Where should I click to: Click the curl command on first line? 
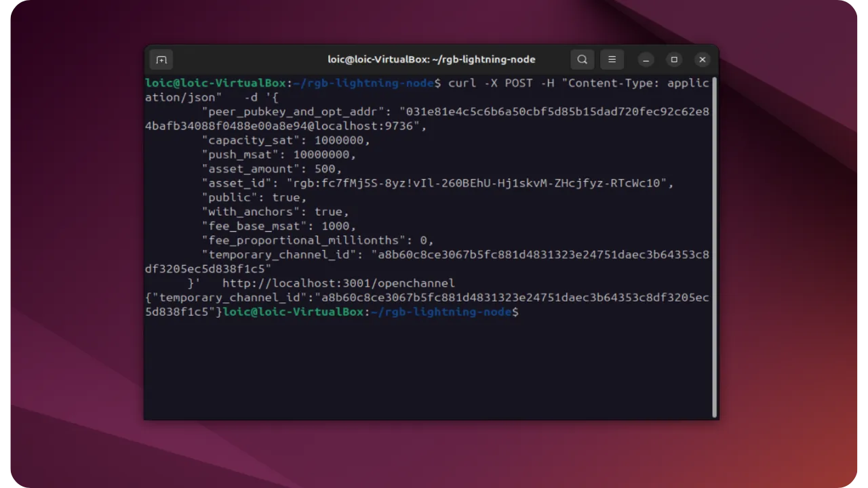[x=463, y=83]
